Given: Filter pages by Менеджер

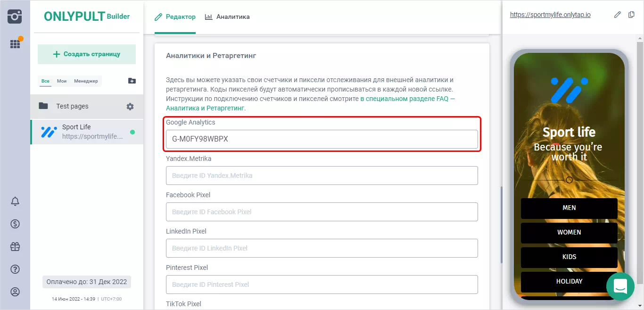Looking at the screenshot, I should click(86, 81).
